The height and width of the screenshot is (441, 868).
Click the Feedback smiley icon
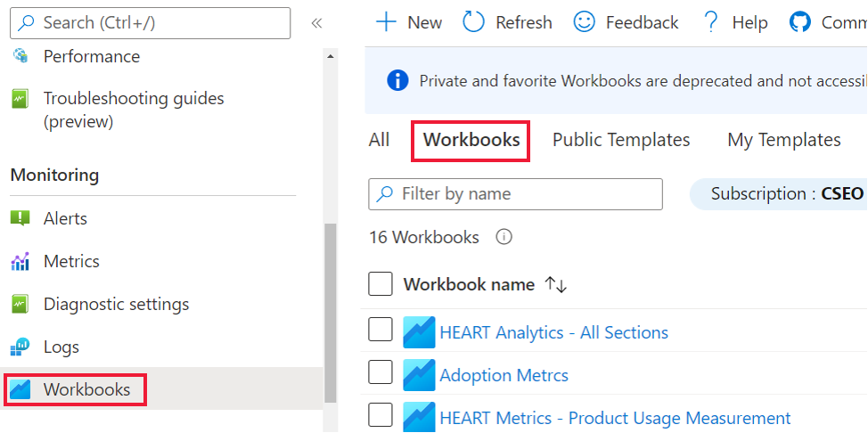point(584,22)
